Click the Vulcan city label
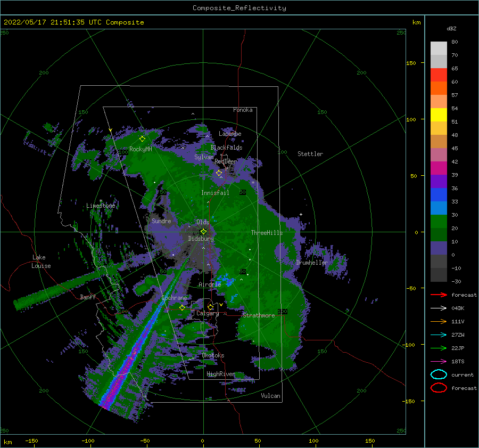This screenshot has height=448, width=479. tap(271, 396)
